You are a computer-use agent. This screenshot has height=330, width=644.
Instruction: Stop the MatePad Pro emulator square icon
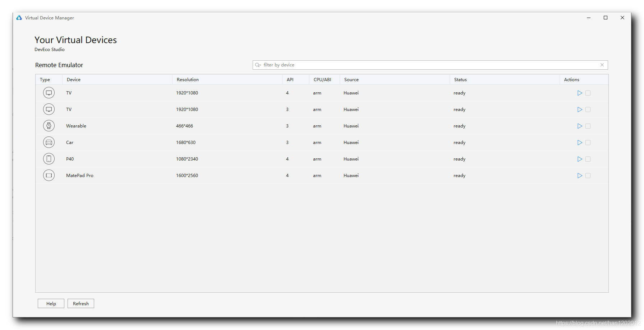(x=588, y=176)
